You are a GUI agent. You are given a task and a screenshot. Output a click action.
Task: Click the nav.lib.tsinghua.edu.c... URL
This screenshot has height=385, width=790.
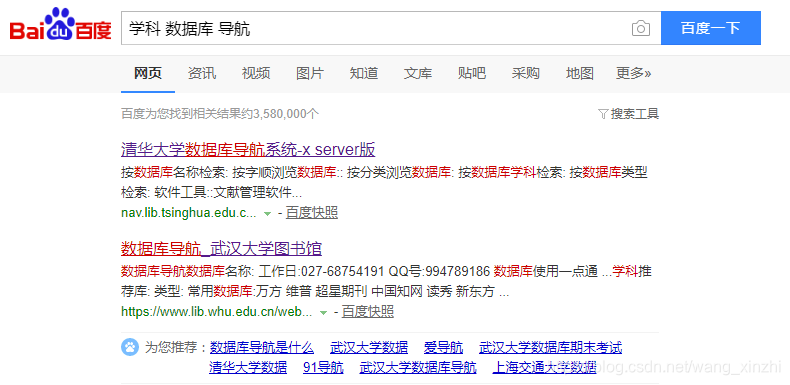[x=189, y=213]
